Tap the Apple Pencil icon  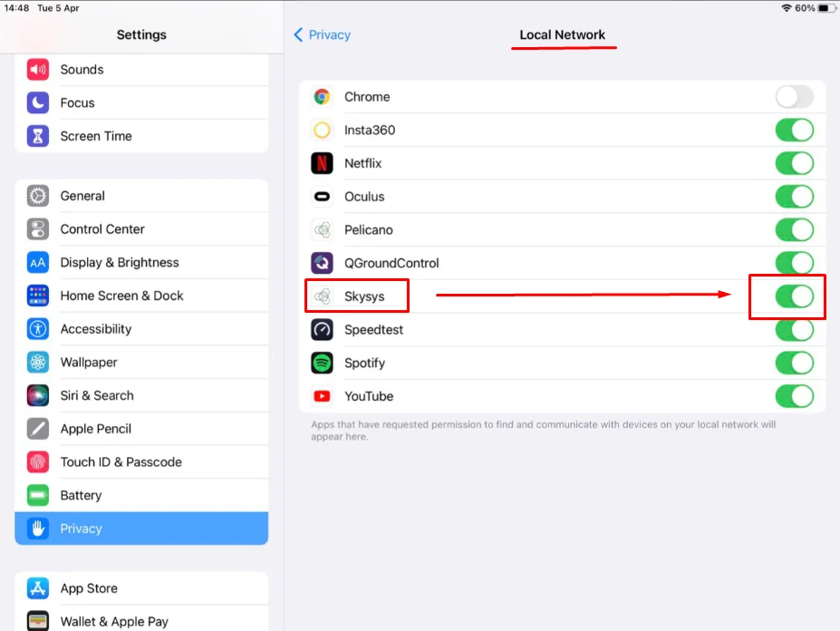(x=37, y=429)
